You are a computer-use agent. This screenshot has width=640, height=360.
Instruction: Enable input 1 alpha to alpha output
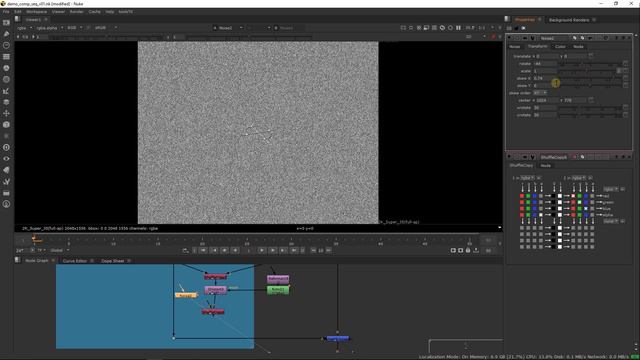(x=541, y=215)
